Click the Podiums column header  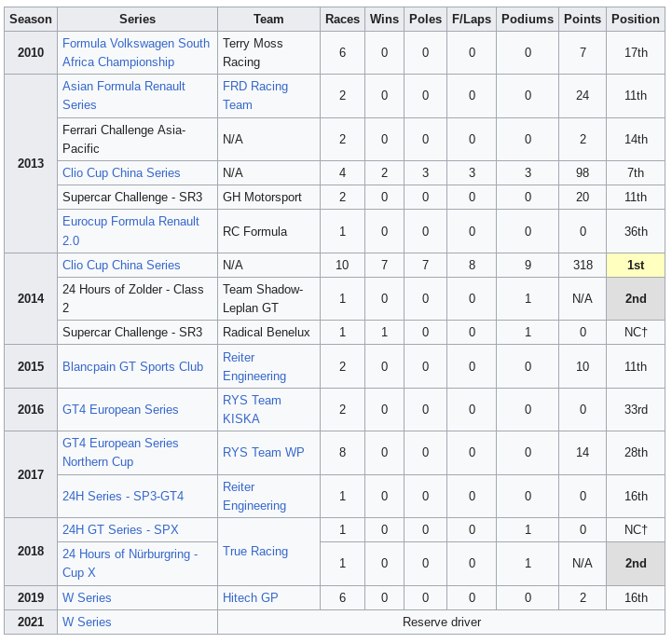[528, 20]
